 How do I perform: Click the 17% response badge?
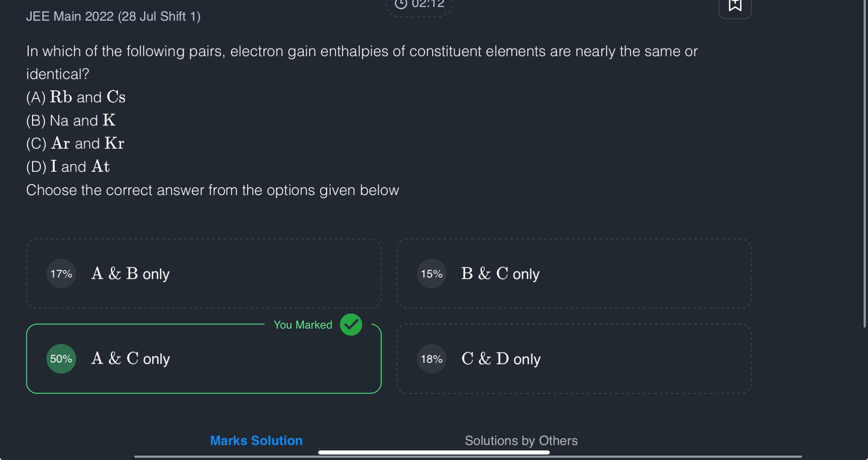61,274
